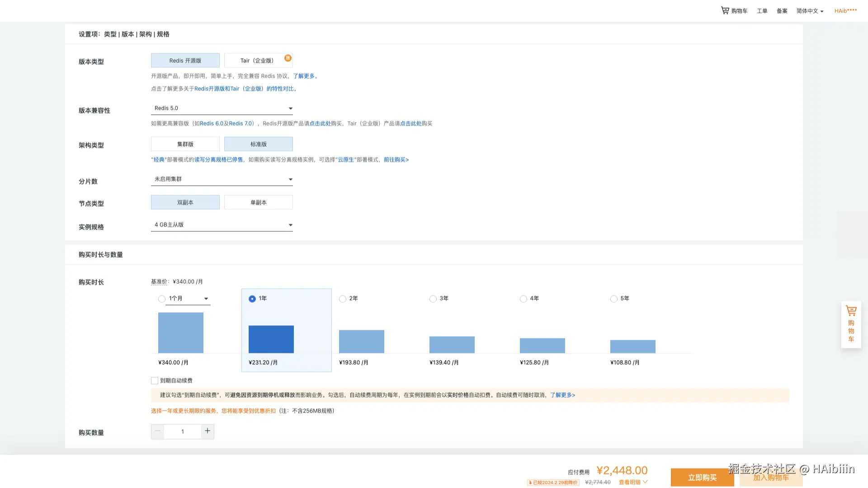
Task: Select the 5年 purchase duration
Action: click(x=613, y=299)
